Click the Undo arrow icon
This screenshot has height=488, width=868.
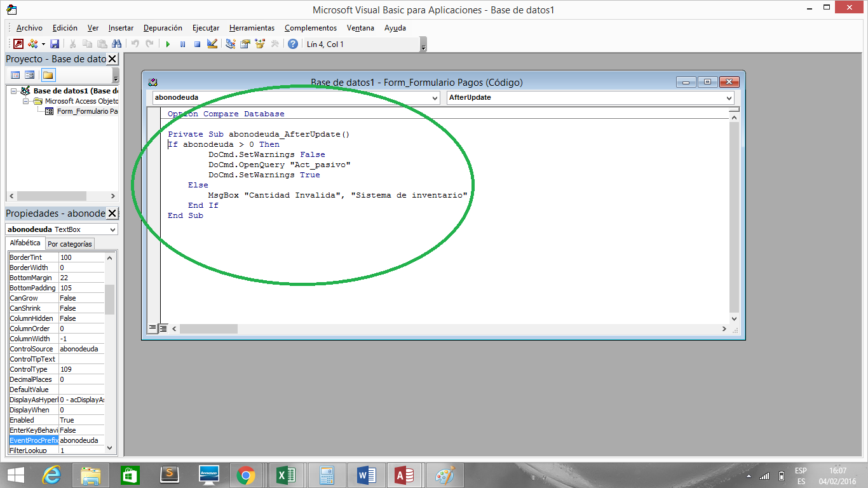135,44
